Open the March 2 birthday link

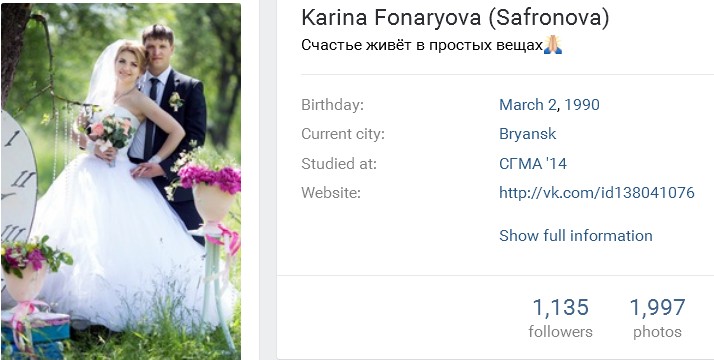click(528, 105)
